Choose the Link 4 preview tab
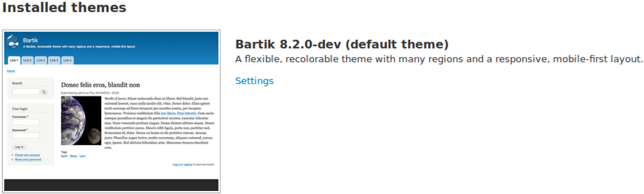The width and height of the screenshot is (644, 194). 54,60
